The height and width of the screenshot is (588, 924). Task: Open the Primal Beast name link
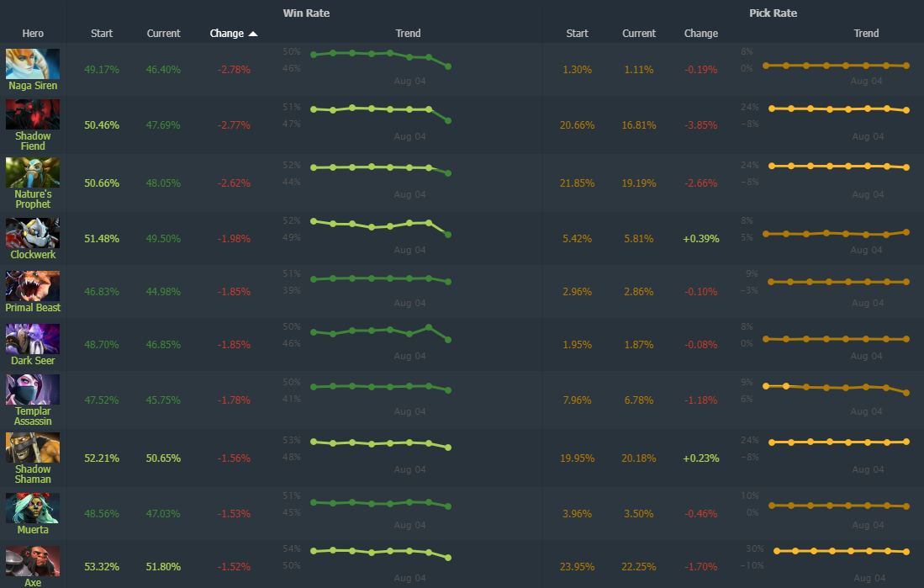coord(33,308)
